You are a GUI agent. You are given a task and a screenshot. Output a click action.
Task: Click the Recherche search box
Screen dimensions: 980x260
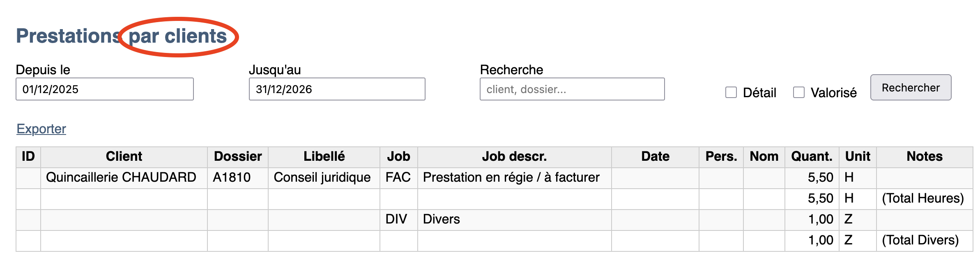(572, 89)
